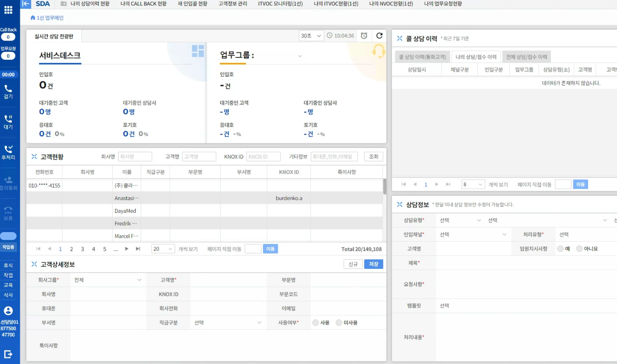Image resolution: width=617 pixels, height=364 pixels.
Task: Open the 회사그룹 전체 dropdown
Action: tap(108, 280)
